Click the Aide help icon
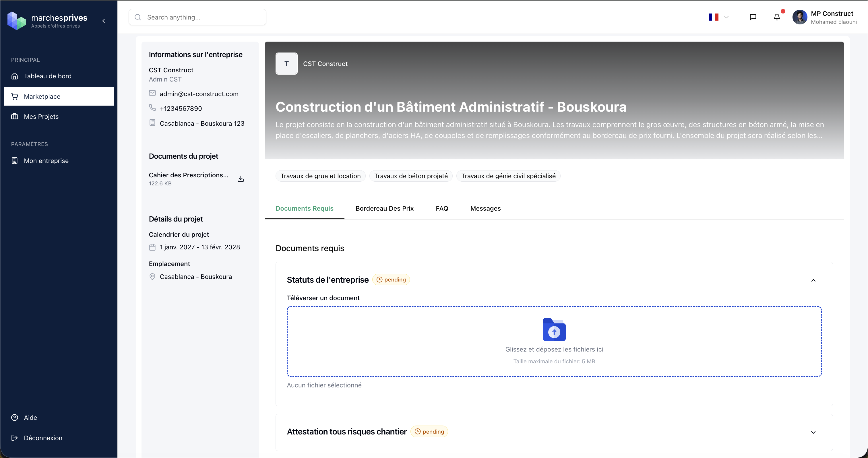The width and height of the screenshot is (868, 458). tap(14, 418)
